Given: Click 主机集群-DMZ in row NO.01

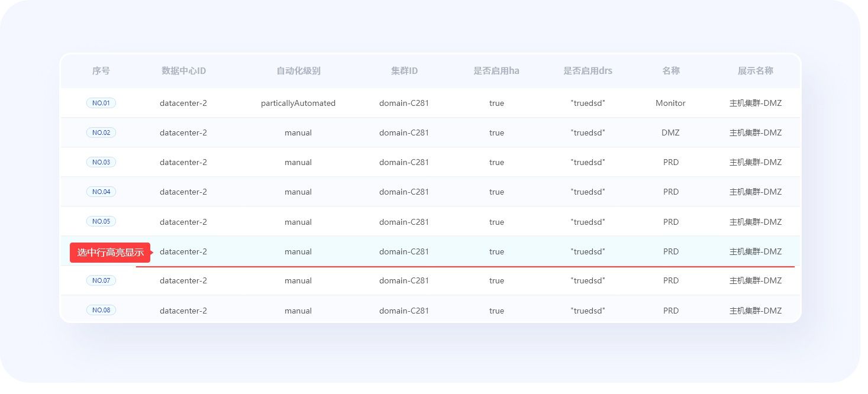Looking at the screenshot, I should pos(756,103).
